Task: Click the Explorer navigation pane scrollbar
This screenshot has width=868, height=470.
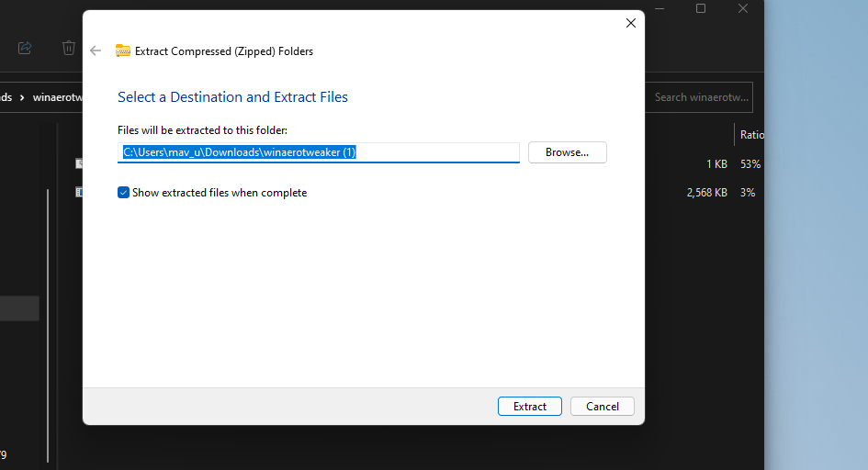Action: pyautogui.click(x=48, y=325)
